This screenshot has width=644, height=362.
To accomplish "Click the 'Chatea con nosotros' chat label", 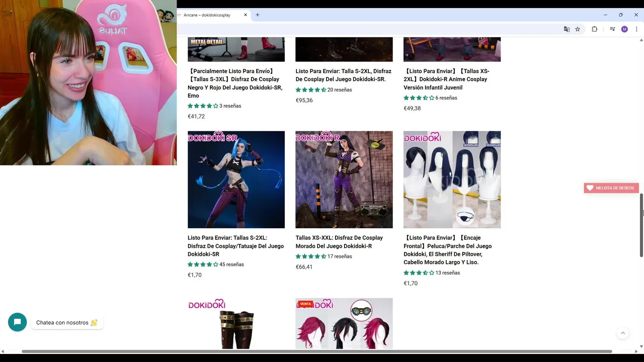I will point(67,323).
